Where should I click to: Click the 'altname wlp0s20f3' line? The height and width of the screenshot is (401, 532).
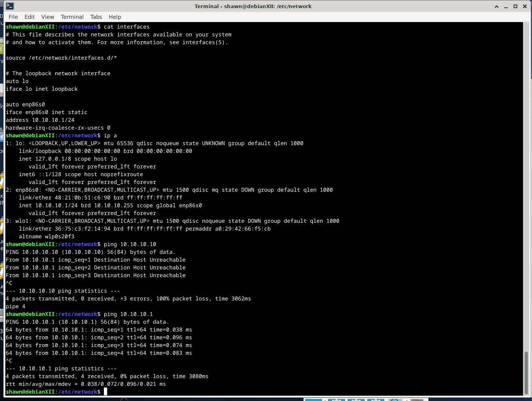point(47,237)
